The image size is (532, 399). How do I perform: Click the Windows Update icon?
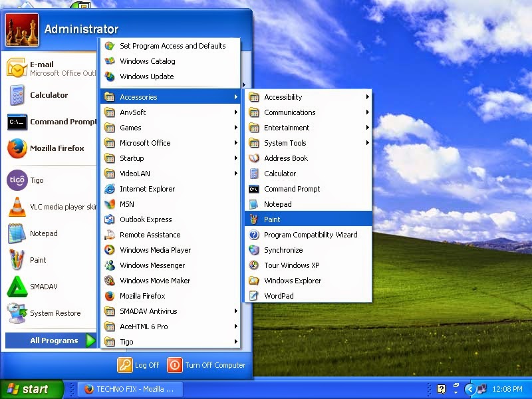click(110, 76)
